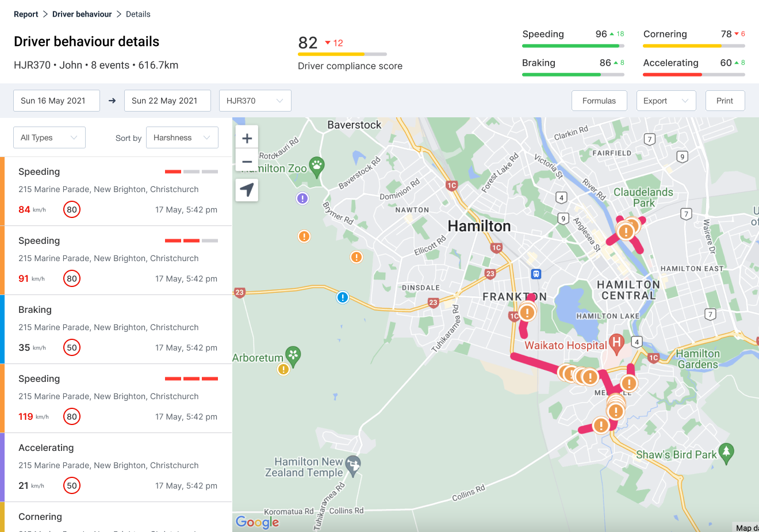Select the Cornering event row
Image resolution: width=759 pixels, height=532 pixels.
(116, 517)
